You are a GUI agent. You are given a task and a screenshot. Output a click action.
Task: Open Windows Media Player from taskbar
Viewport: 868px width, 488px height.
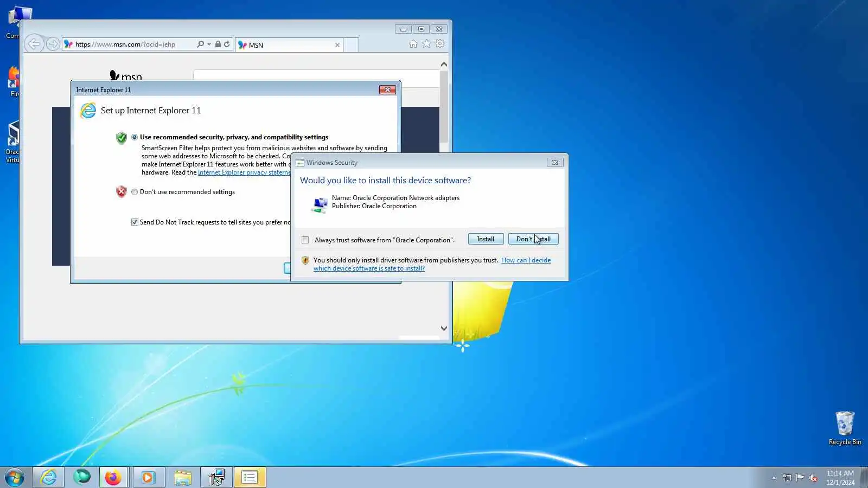point(148,477)
